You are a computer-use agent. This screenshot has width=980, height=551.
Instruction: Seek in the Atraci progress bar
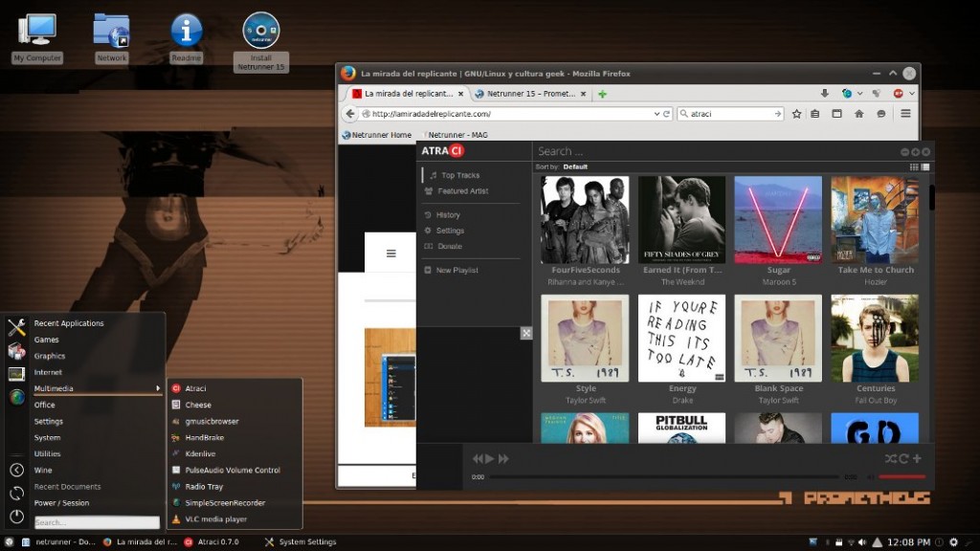pos(664,476)
